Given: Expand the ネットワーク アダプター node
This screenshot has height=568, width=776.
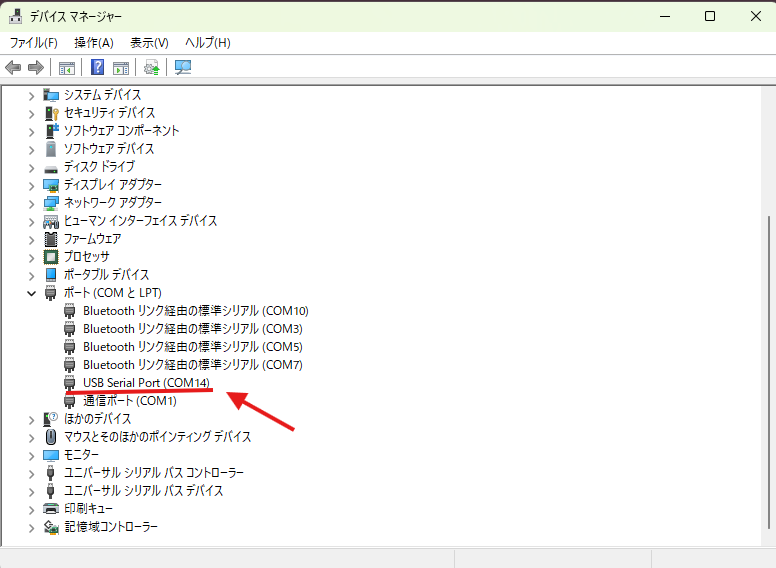Looking at the screenshot, I should point(31,204).
